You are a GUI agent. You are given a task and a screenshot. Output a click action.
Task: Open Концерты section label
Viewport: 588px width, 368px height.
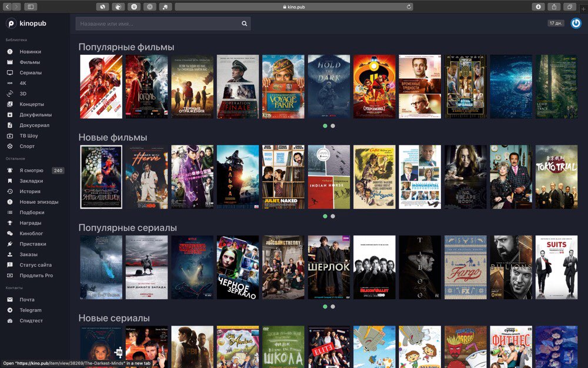(x=32, y=104)
